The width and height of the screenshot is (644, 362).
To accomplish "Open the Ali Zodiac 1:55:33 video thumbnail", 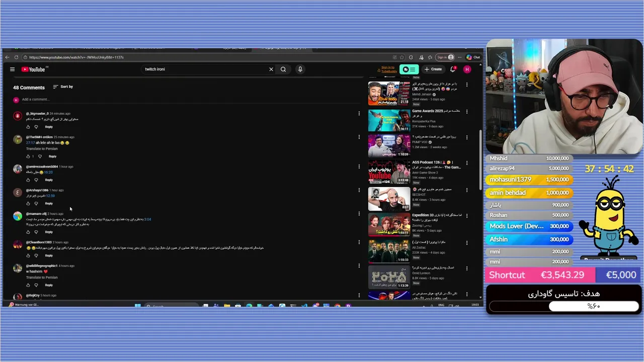I will tap(389, 251).
